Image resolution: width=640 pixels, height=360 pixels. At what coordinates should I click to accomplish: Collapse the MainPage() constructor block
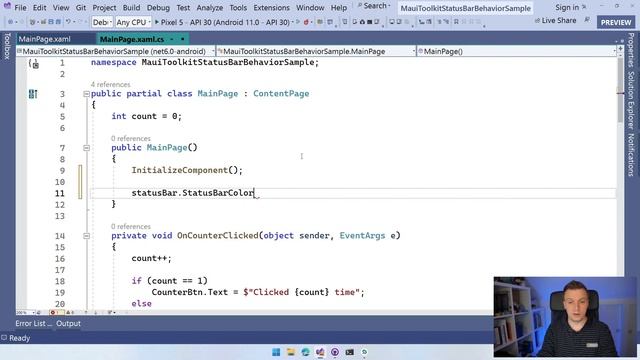coord(86,148)
